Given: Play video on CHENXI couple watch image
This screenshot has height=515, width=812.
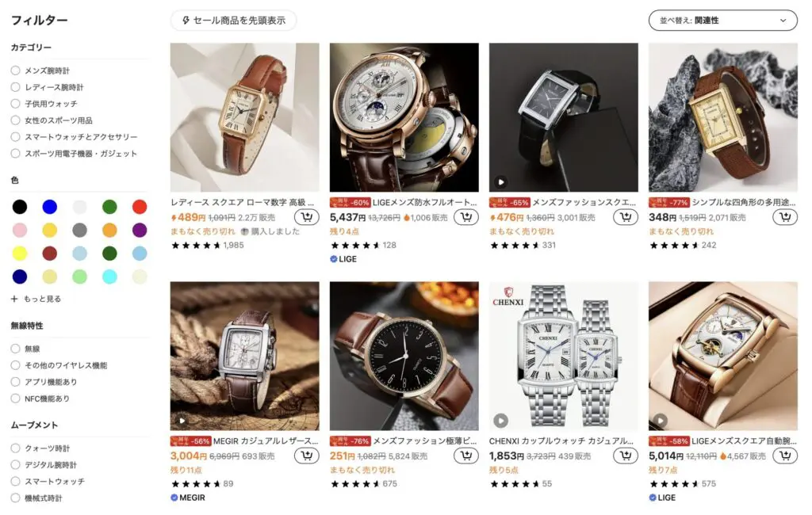Looking at the screenshot, I should [x=501, y=420].
